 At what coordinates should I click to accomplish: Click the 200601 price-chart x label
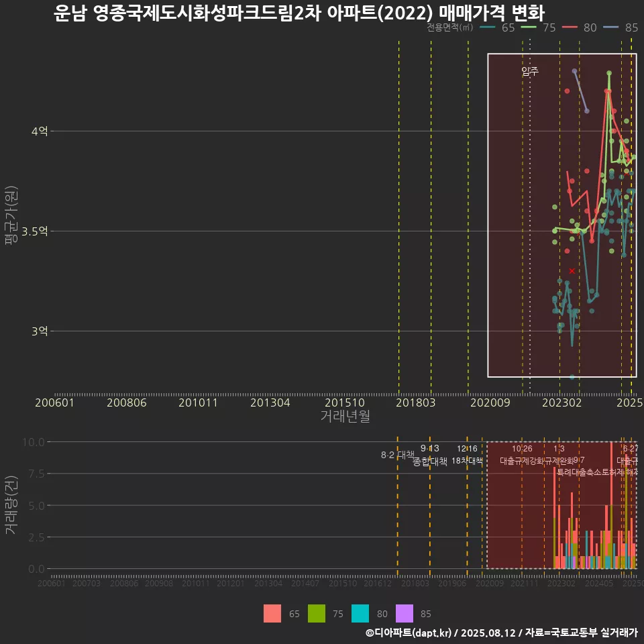click(x=54, y=402)
